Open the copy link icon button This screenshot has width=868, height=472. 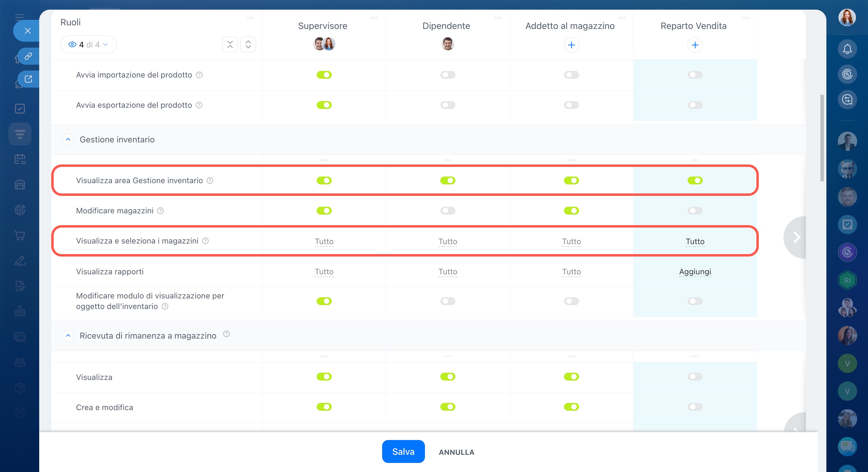click(28, 56)
